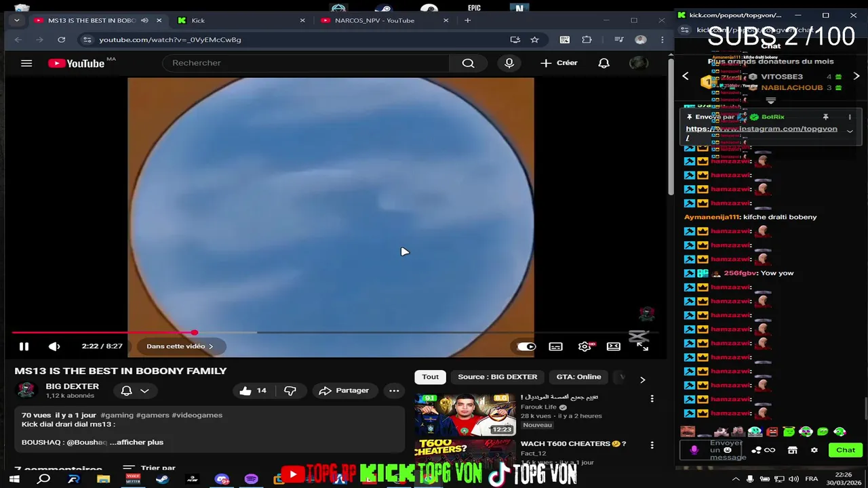Screen dimensions: 868x488
Task: Open the Farouk Life video thumbnail
Action: tap(465, 414)
